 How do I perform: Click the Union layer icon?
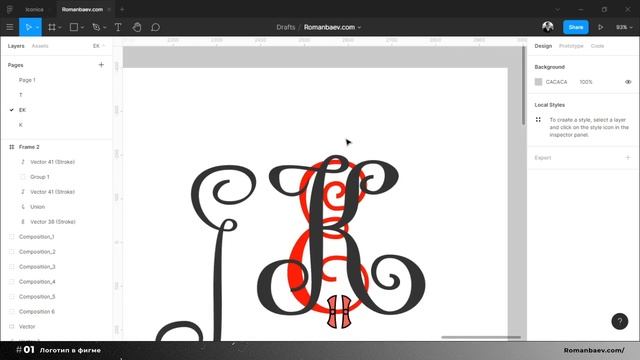[x=23, y=207]
